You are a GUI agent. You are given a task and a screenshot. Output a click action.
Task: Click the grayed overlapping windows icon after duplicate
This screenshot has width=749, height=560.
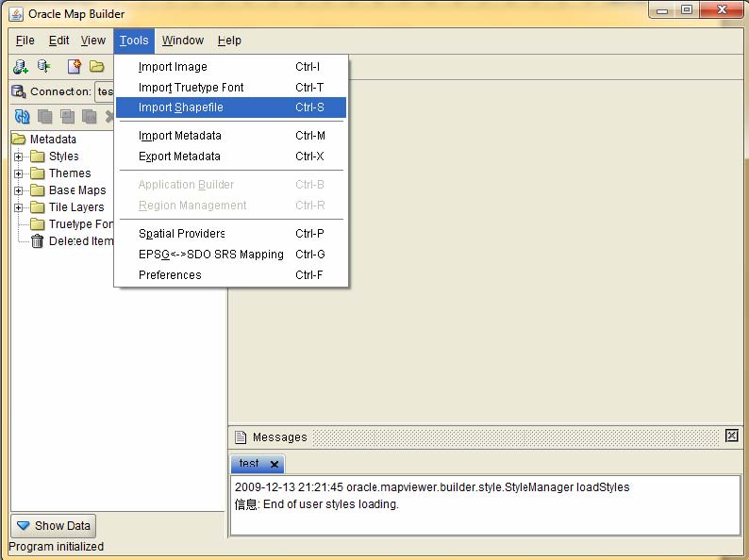[67, 116]
